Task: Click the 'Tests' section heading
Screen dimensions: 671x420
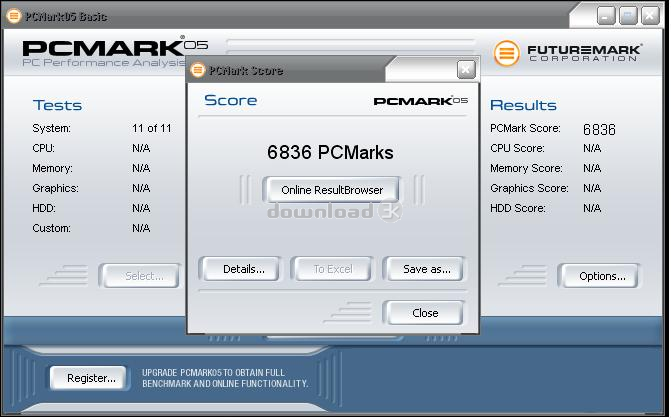Action: 57,105
